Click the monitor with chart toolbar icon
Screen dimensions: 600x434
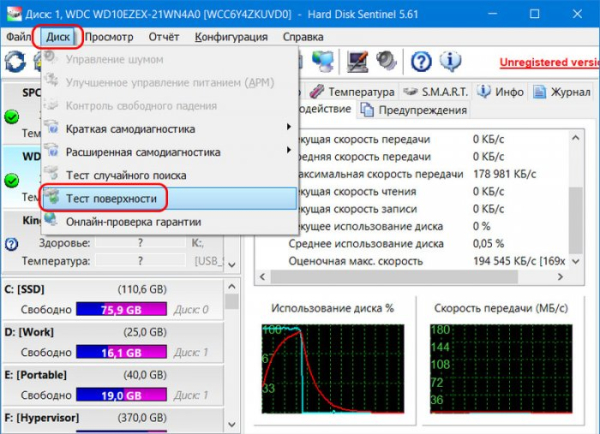point(356,62)
